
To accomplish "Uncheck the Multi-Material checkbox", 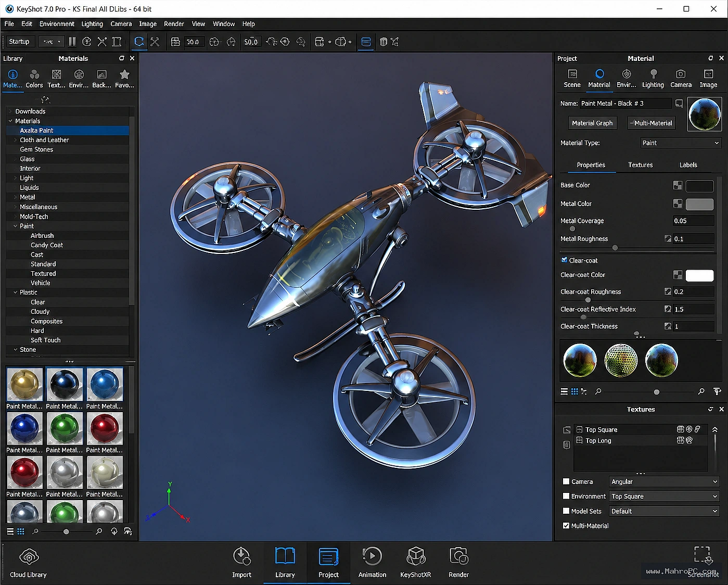I will [x=566, y=526].
